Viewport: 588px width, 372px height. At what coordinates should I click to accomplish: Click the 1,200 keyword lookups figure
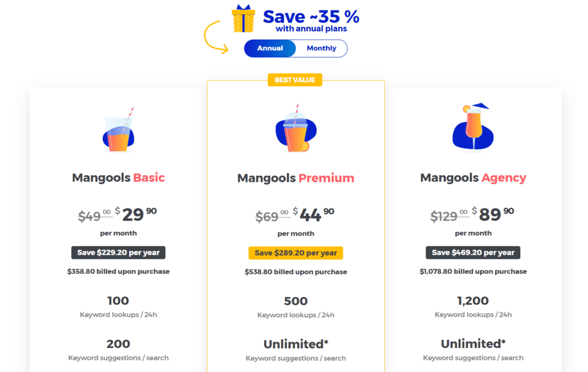click(x=473, y=301)
